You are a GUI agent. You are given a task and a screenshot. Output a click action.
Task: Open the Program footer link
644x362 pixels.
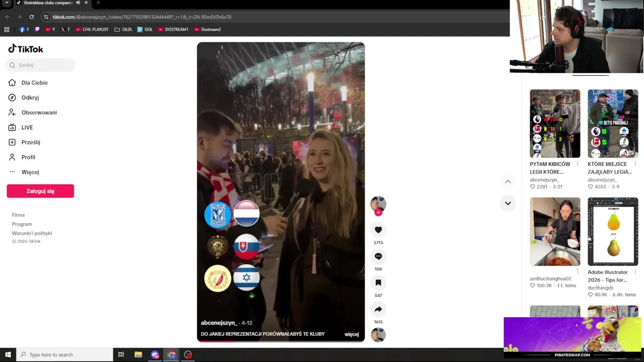click(22, 224)
